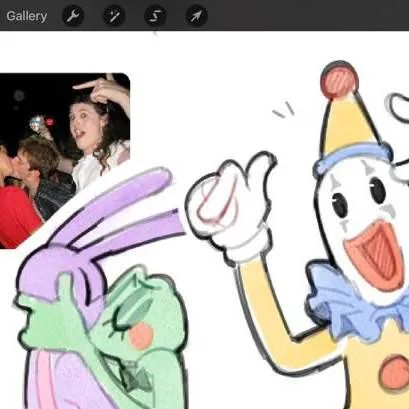Select the Selection S-shaped tool
409x409 pixels.
[155, 16]
